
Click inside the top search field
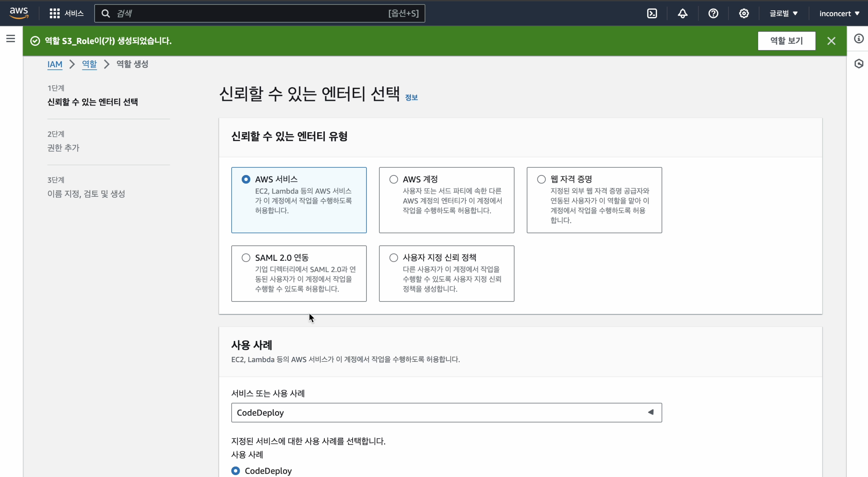click(x=236, y=13)
